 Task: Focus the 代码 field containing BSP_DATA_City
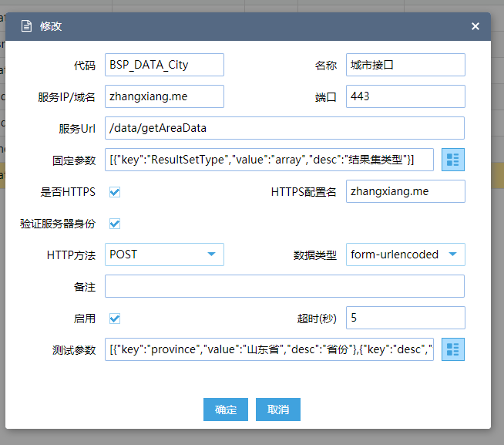[164, 65]
